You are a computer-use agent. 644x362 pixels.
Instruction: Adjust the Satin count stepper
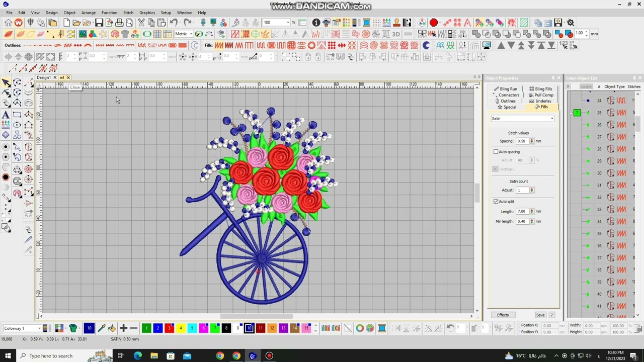[x=532, y=190]
